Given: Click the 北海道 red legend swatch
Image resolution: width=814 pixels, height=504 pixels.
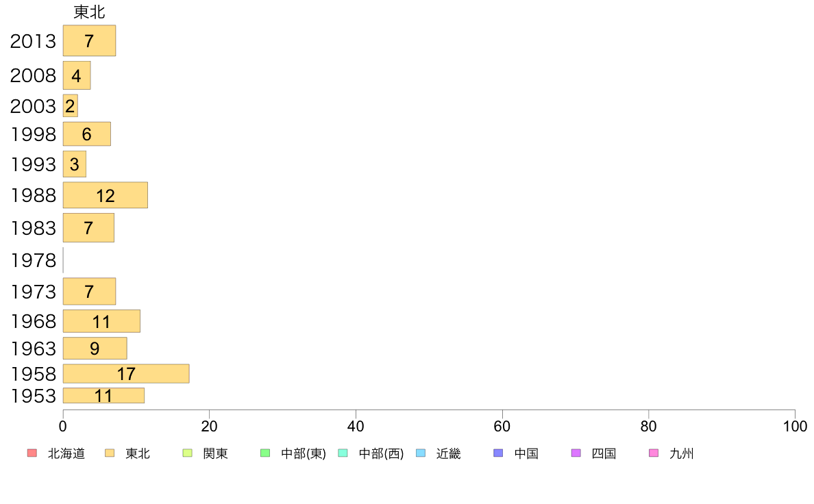Looking at the screenshot, I should click(32, 453).
